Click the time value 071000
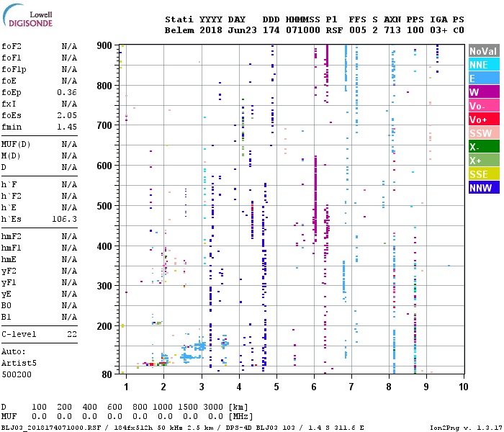This screenshot has width=504, height=432. pyautogui.click(x=303, y=30)
